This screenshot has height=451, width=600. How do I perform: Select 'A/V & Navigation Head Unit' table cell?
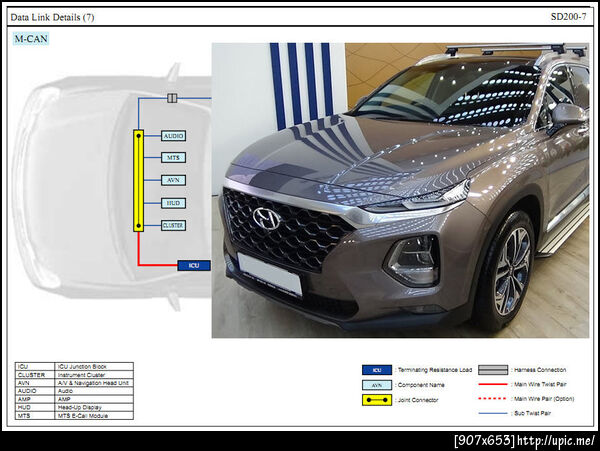tap(94, 383)
